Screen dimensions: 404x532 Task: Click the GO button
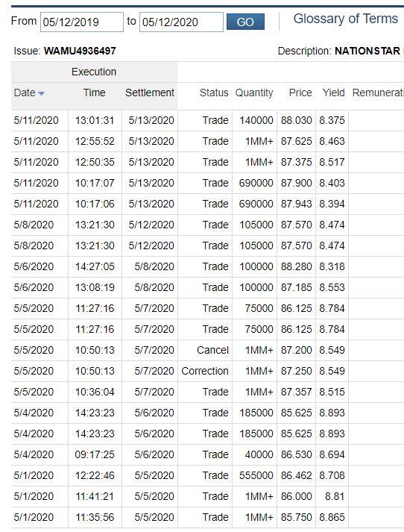(245, 22)
